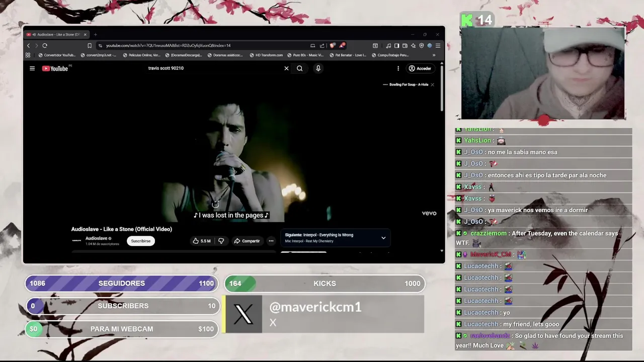Click the KICKS goal progress bar
Viewport: 644px width, 362px height.
tap(325, 284)
